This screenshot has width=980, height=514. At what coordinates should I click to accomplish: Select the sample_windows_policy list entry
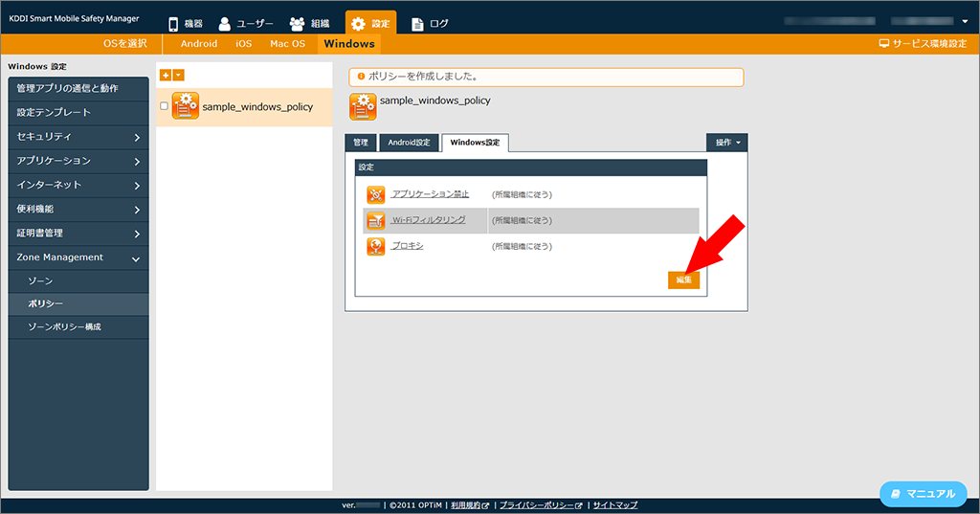point(244,107)
